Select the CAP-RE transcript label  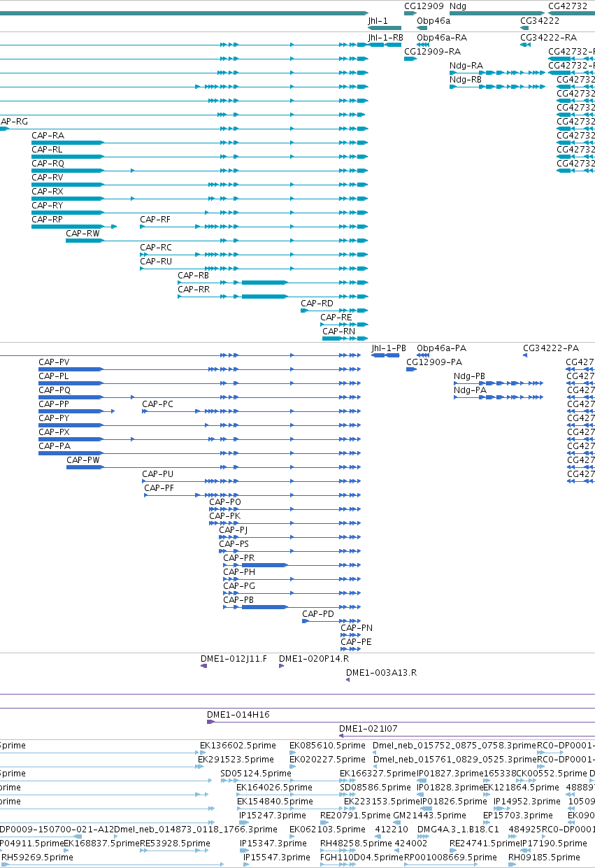click(x=336, y=318)
